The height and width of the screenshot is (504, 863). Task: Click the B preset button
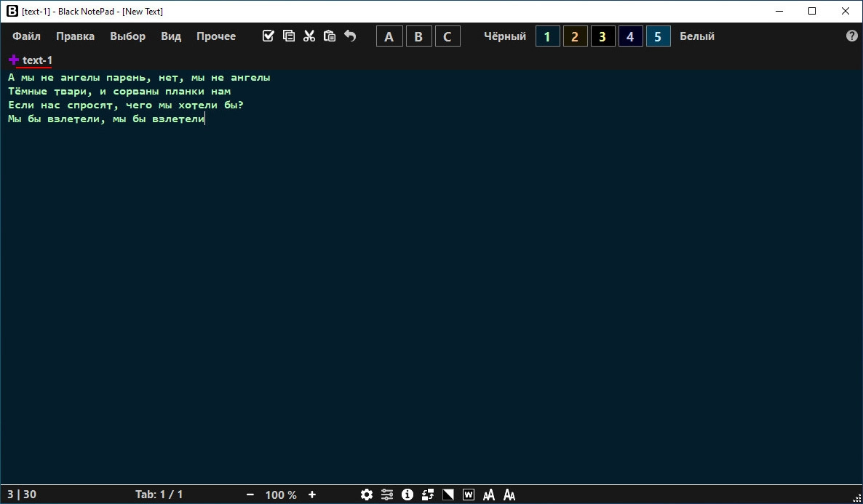click(418, 37)
